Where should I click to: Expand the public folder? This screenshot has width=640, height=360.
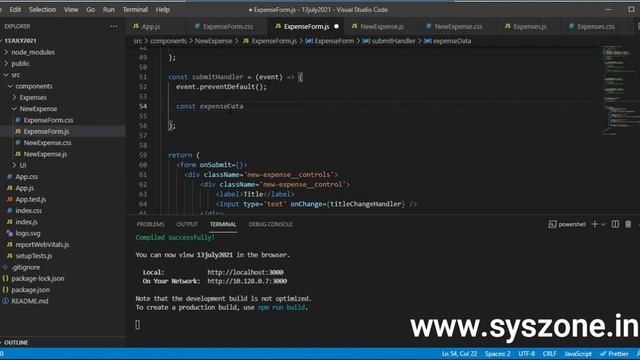click(20, 64)
